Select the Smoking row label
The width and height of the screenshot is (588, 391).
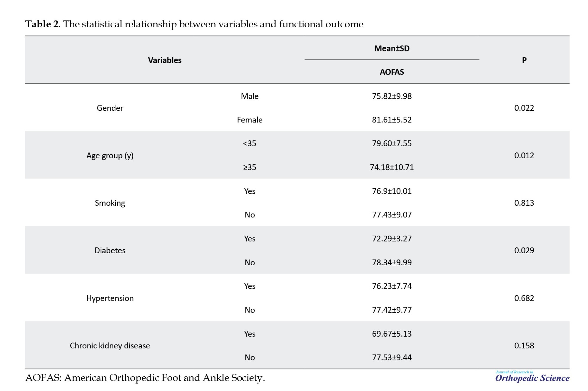(110, 203)
